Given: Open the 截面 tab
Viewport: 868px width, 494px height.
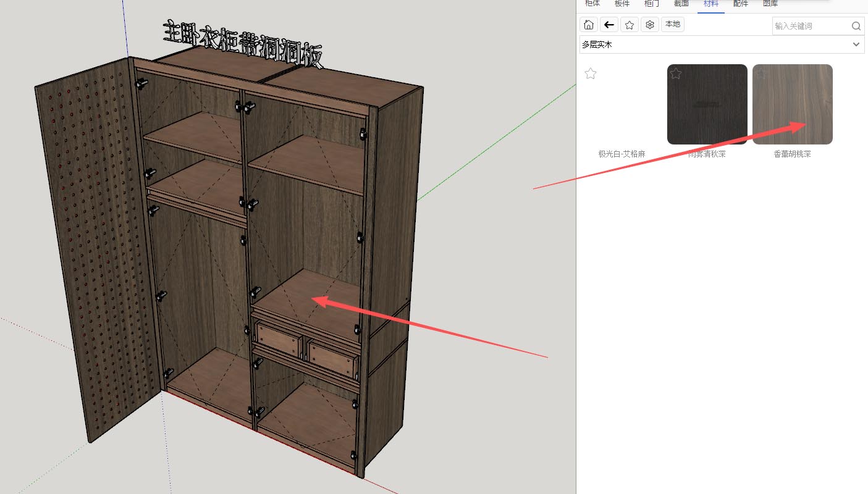Looking at the screenshot, I should point(681,4).
